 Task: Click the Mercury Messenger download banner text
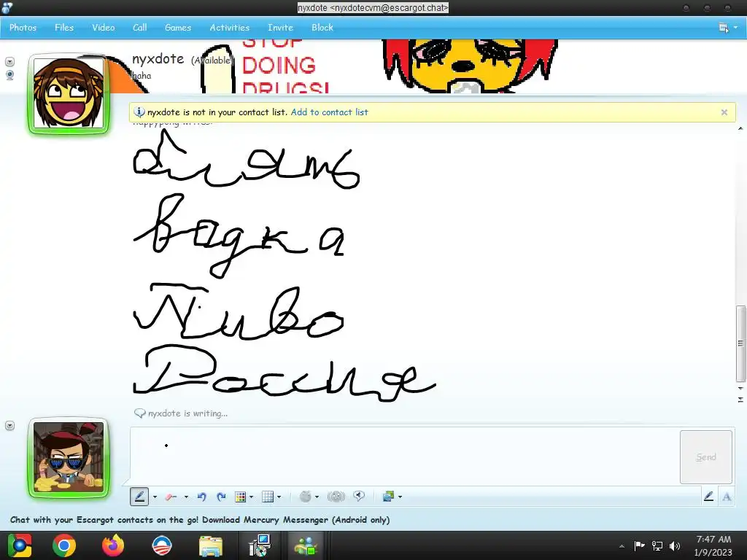point(200,520)
